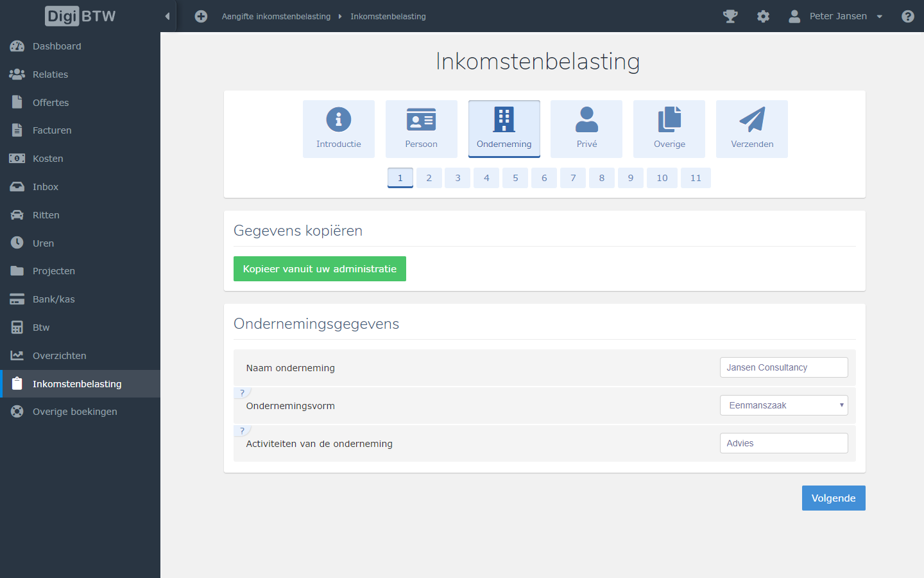Viewport: 924px width, 578px height.
Task: Open the Privé section tab
Action: 586,128
